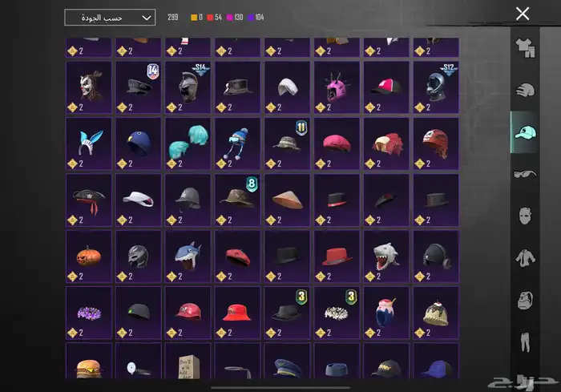The width and height of the screenshot is (561, 392).
Task: Select the purple flower crown
Action: tap(89, 312)
